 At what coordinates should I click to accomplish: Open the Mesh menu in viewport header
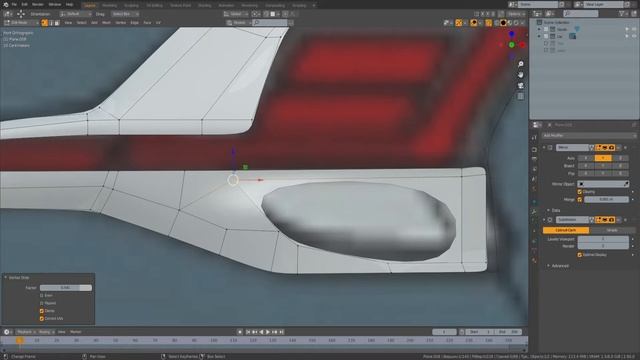(106, 23)
